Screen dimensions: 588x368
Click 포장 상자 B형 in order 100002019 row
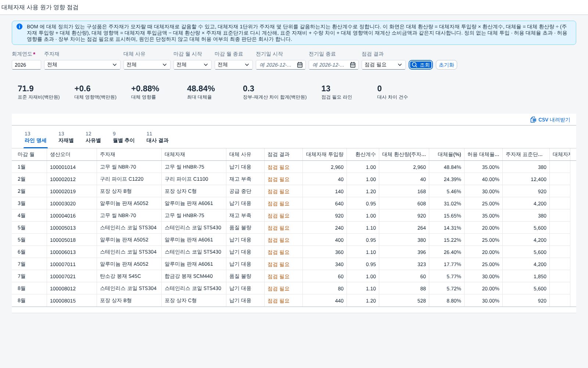click(129, 191)
